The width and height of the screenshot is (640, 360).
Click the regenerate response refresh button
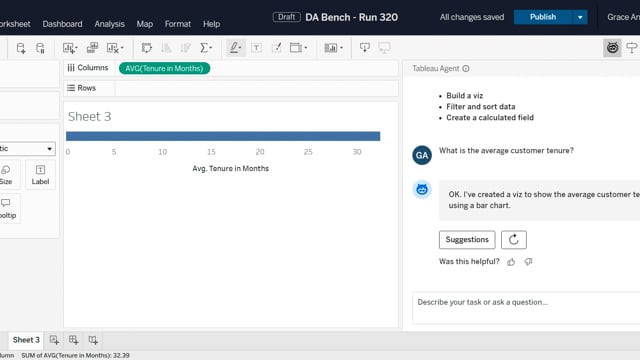[x=514, y=240]
